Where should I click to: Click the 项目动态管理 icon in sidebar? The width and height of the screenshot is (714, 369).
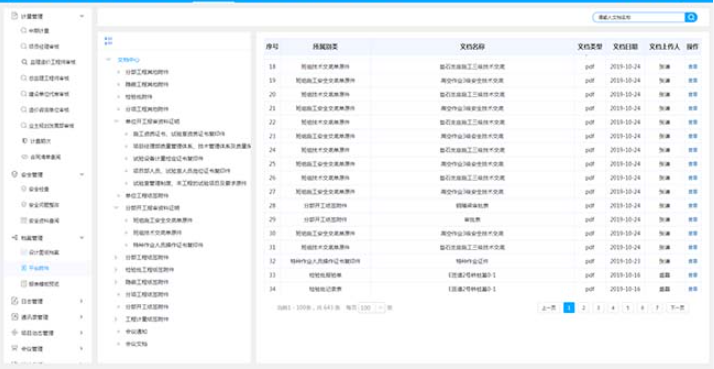click(14, 333)
